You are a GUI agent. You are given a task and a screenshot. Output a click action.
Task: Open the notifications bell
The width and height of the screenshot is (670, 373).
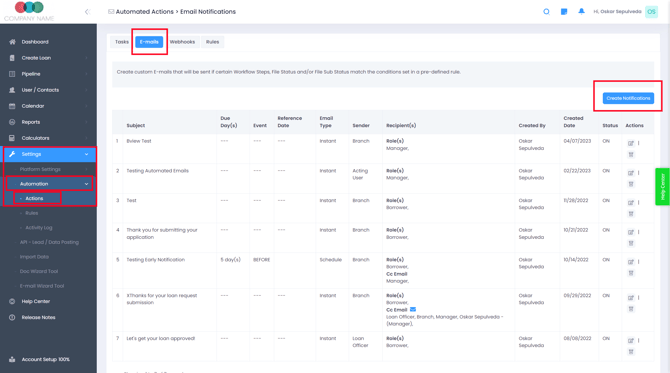581,12
